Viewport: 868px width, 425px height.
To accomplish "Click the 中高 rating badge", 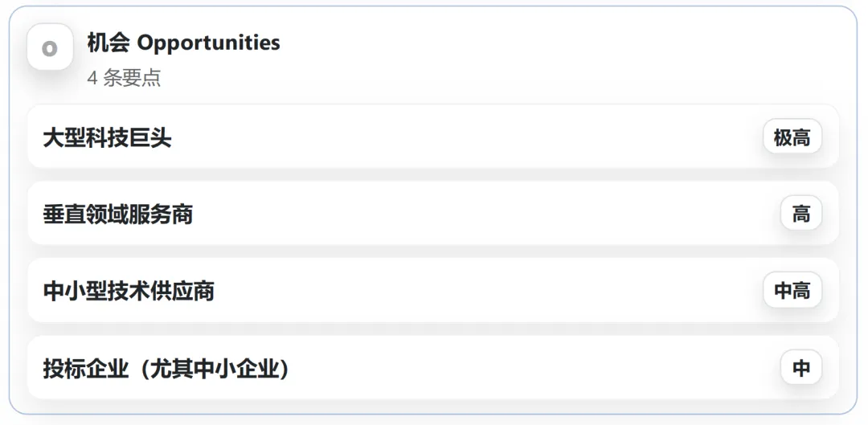I will click(792, 290).
